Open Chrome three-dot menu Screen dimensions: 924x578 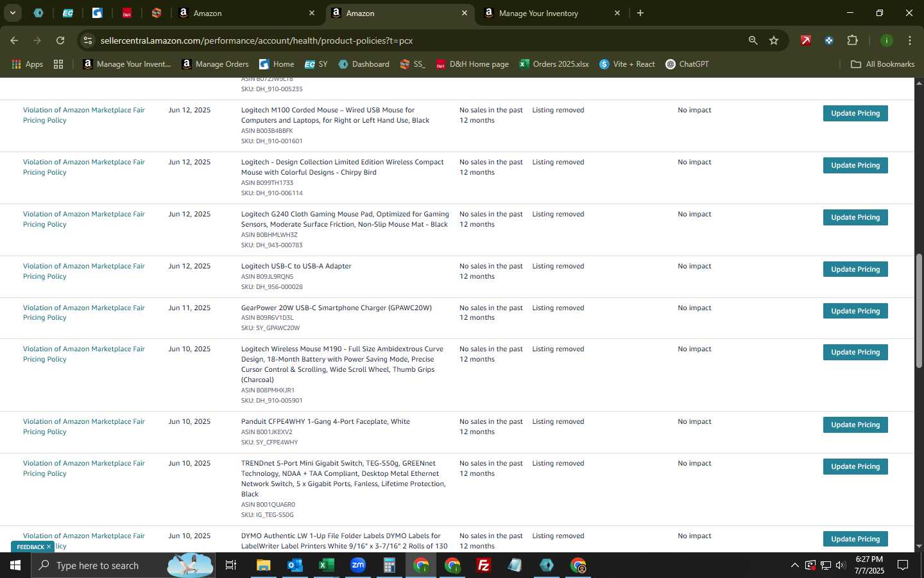910,40
